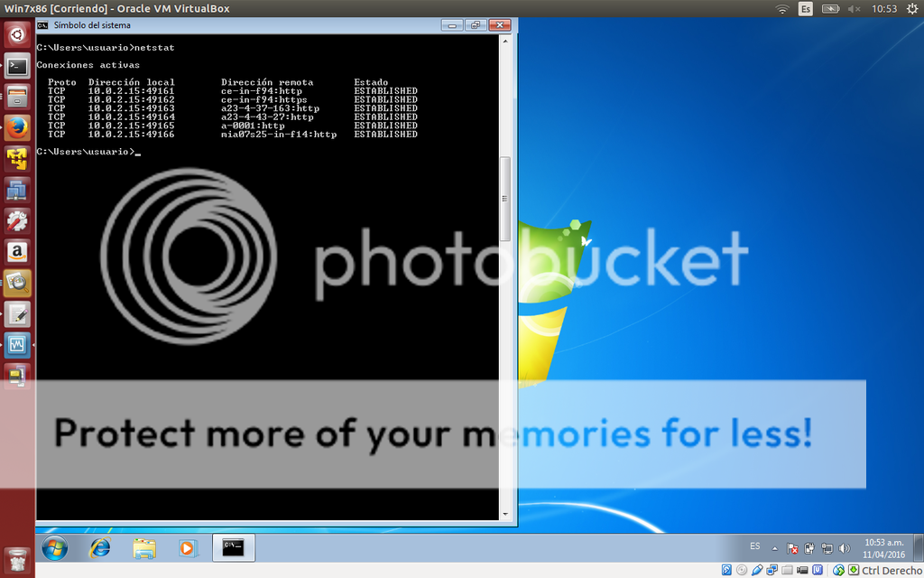Click the 'Dirección remota' column header
The width and height of the screenshot is (924, 578).
[x=267, y=82]
